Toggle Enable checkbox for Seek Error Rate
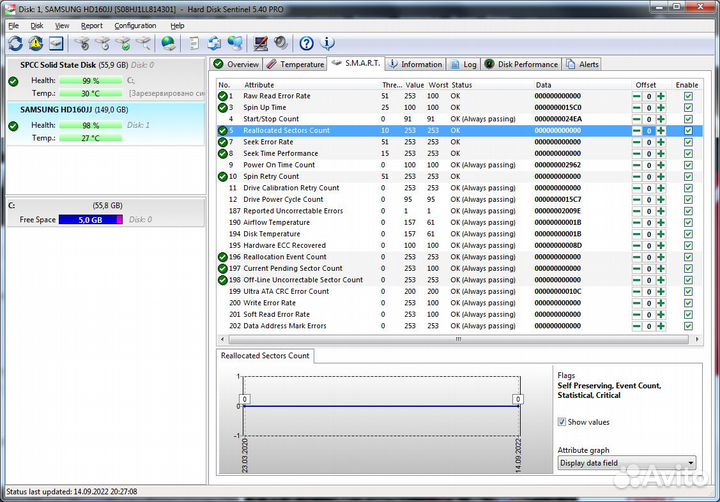 [x=688, y=142]
